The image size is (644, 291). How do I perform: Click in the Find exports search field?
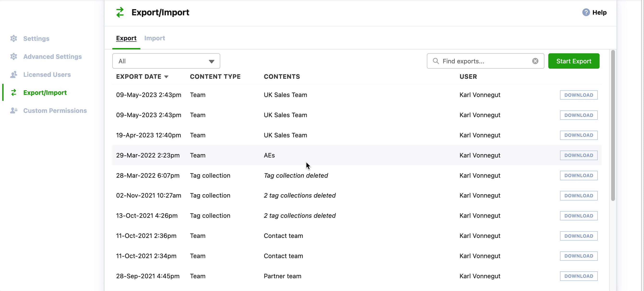[485, 61]
